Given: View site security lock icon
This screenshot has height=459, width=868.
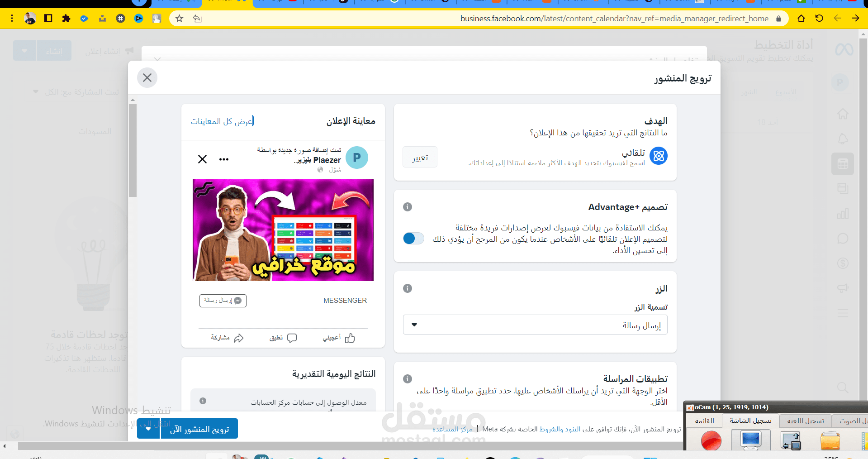Looking at the screenshot, I should tap(778, 19).
